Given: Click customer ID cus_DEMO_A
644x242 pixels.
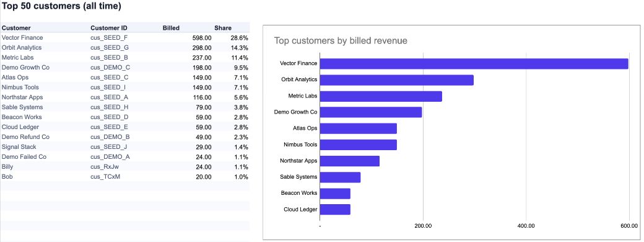Looking at the screenshot, I should [x=110, y=157].
